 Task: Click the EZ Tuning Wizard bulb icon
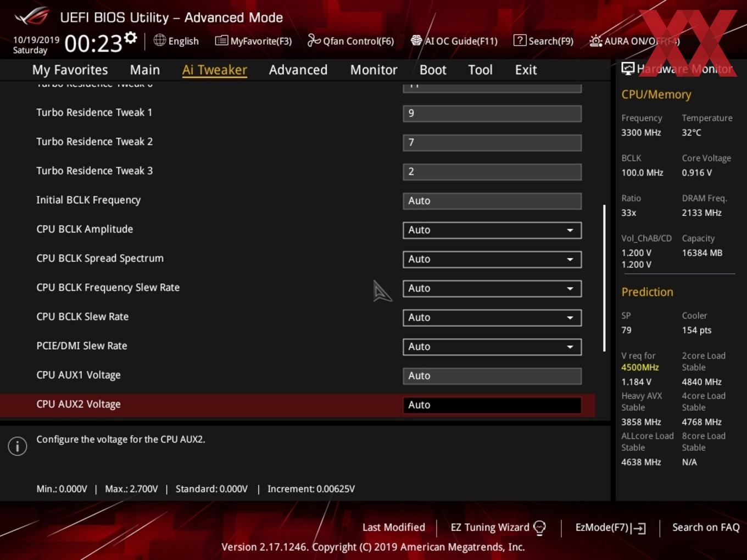tap(540, 528)
